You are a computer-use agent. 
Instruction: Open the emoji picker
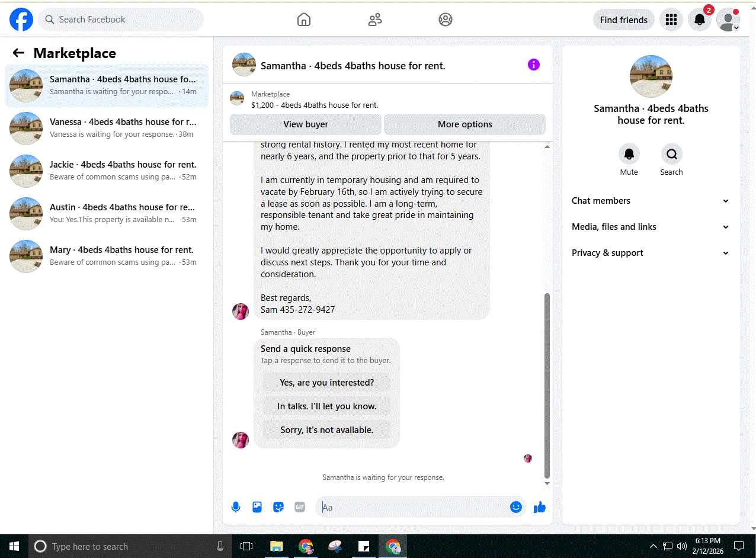[516, 507]
